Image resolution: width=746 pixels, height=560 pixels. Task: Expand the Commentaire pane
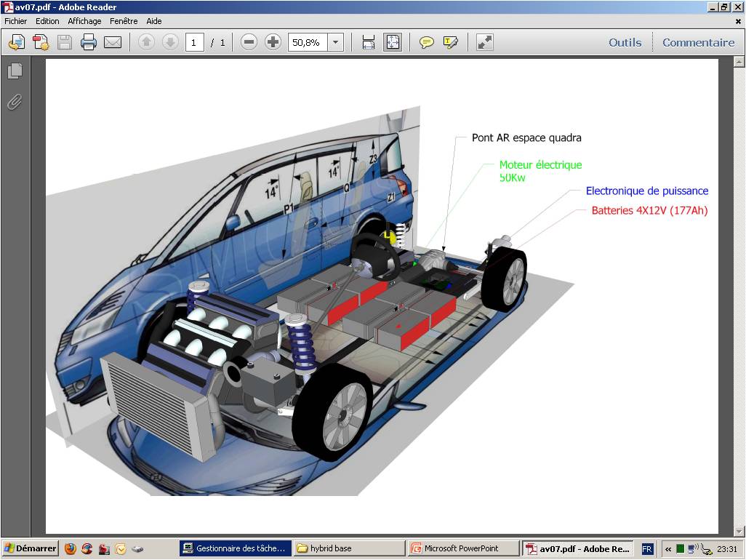pos(698,42)
